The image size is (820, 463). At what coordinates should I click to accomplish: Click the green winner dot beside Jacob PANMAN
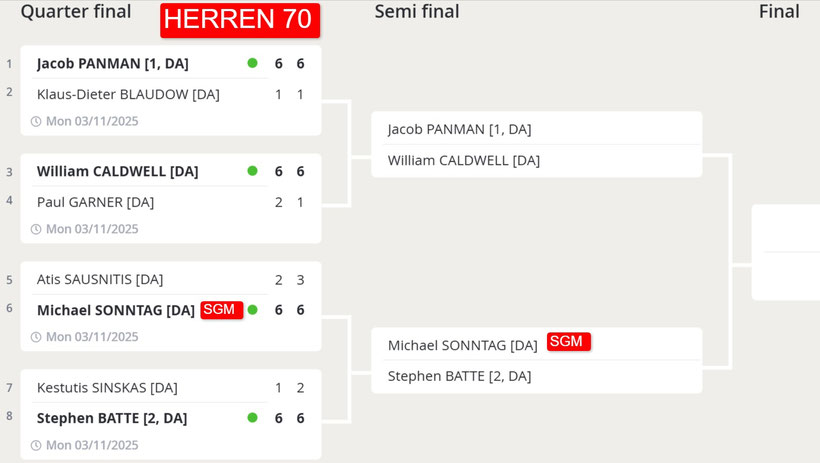point(253,63)
